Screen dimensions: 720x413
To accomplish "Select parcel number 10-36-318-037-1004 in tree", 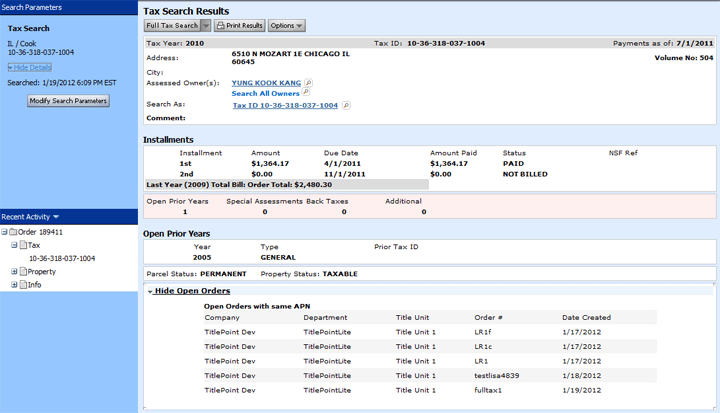I will [62, 258].
